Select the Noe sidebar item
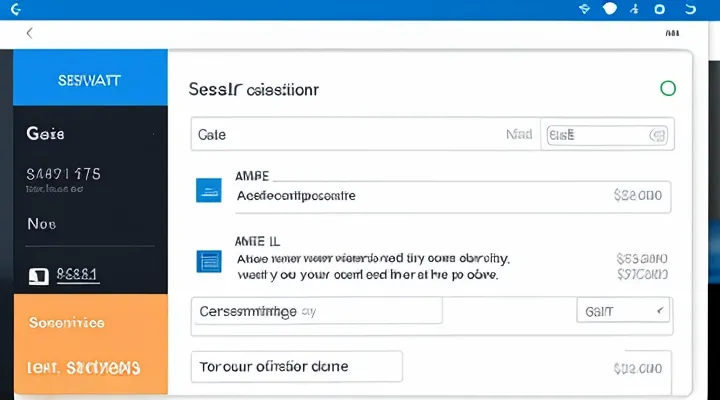The height and width of the screenshot is (400, 720). coord(84,224)
